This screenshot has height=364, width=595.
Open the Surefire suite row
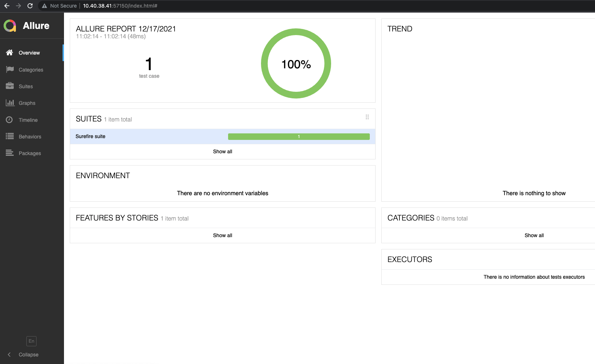[223, 136]
